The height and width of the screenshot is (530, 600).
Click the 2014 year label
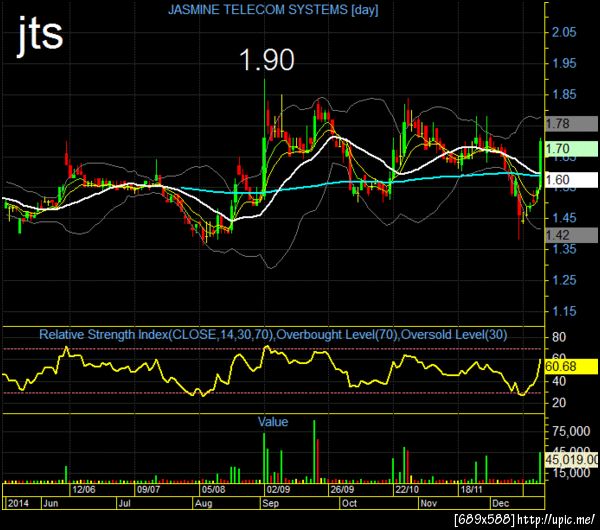[x=18, y=503]
